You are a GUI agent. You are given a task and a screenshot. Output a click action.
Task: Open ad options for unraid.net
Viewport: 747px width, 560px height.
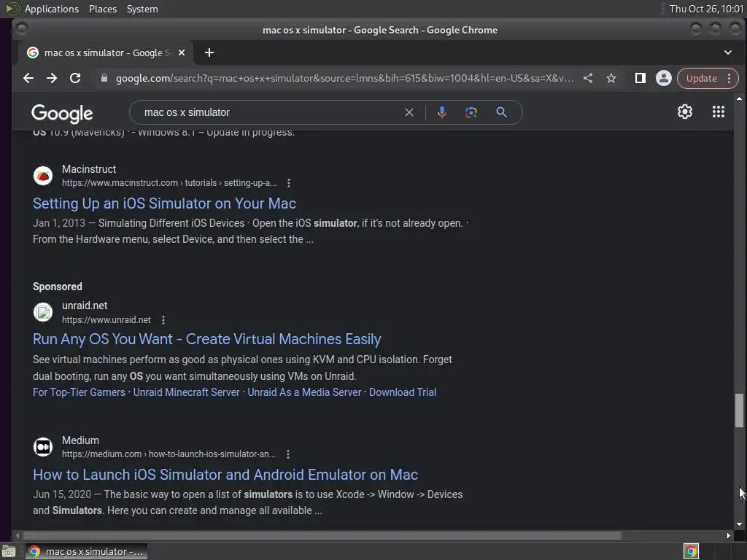[163, 320]
